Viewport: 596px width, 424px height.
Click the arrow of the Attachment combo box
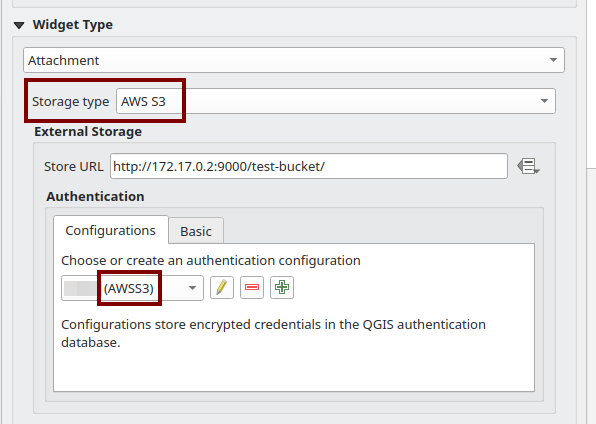(x=553, y=60)
